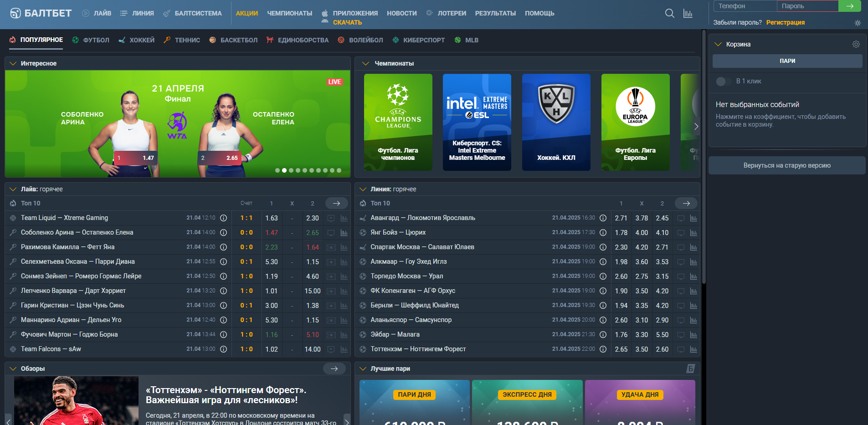Go to all live top events arrow
The height and width of the screenshot is (425, 868).
pyautogui.click(x=336, y=203)
